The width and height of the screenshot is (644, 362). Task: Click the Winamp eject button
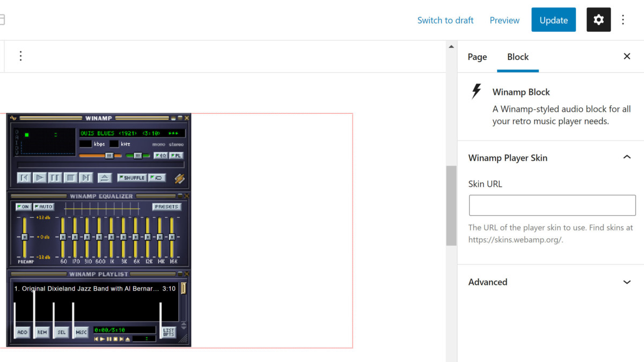(x=105, y=178)
